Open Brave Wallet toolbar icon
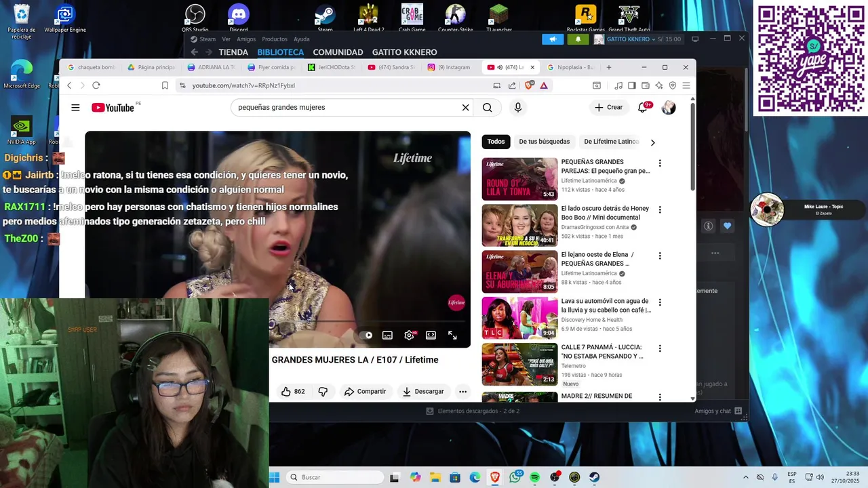This screenshot has height=488, width=868. 646,85
